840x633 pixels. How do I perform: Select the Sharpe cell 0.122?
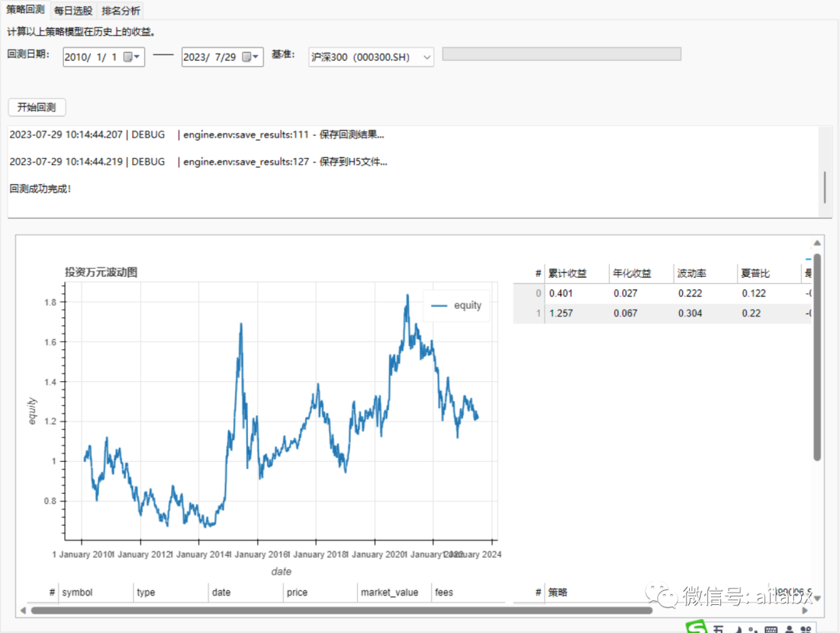[x=769, y=293]
